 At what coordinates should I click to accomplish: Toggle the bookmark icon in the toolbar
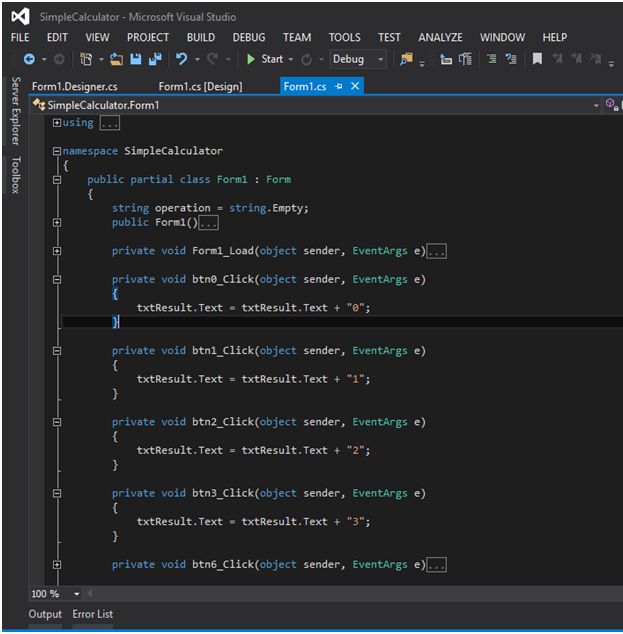(537, 60)
